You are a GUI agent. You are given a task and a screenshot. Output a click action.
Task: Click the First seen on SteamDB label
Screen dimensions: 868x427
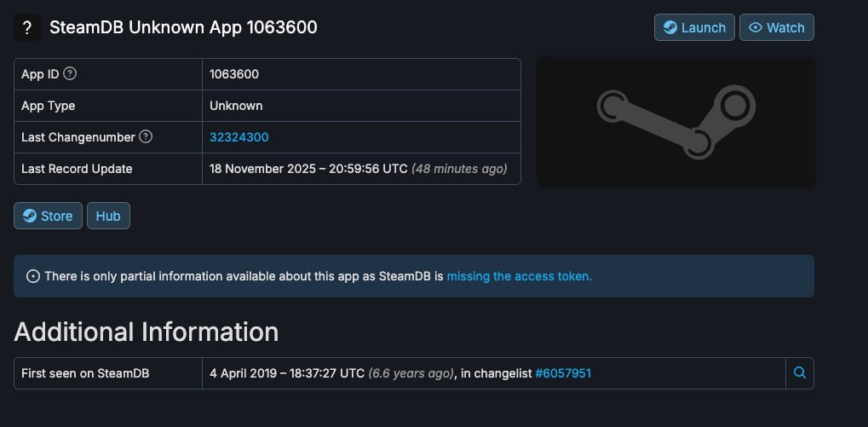tap(85, 373)
